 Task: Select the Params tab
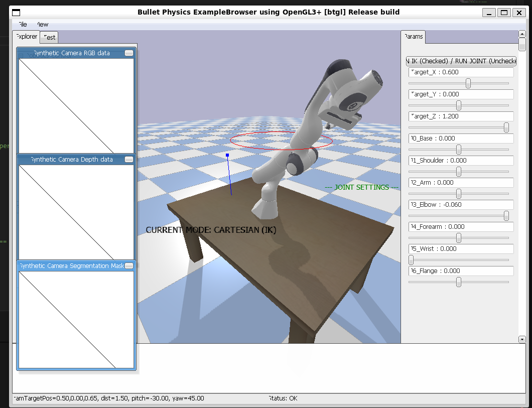click(x=413, y=37)
